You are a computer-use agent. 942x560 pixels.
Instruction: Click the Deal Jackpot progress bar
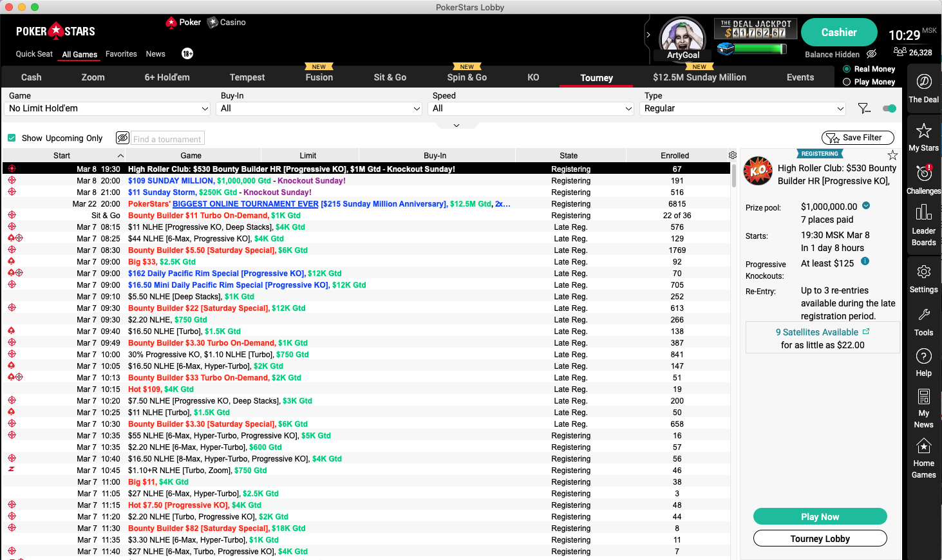(x=758, y=48)
